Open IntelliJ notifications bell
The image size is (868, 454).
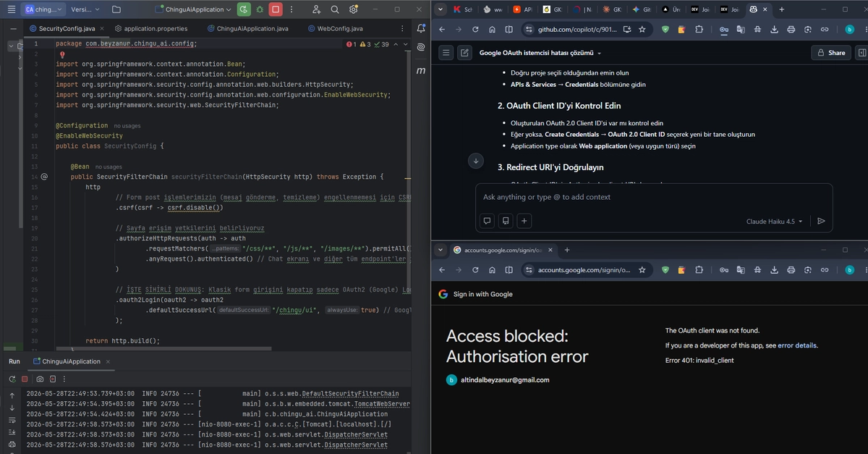[x=422, y=28]
